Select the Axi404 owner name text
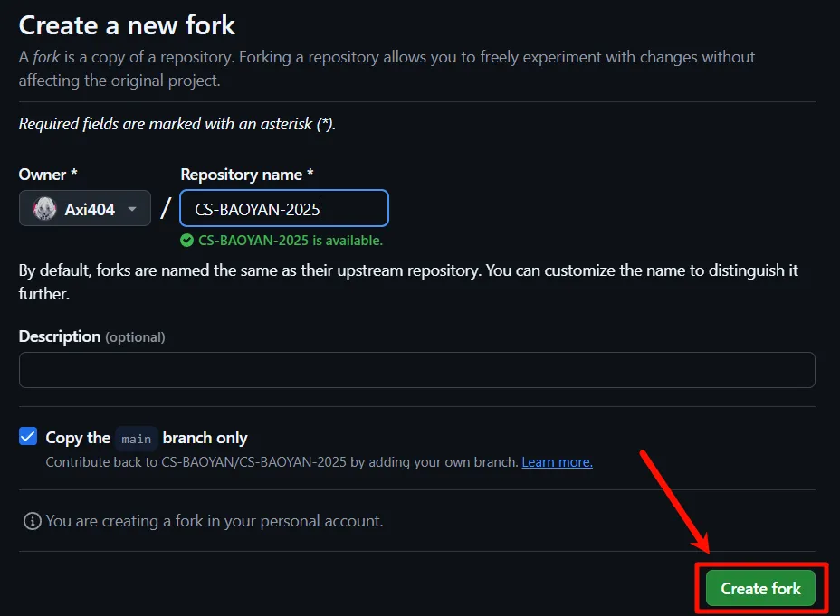Viewport: 840px width, 616px height. click(x=90, y=209)
